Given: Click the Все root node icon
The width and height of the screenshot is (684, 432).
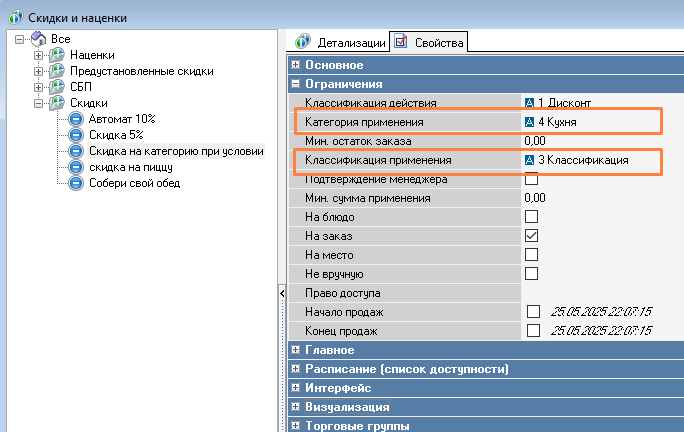Looking at the screenshot, I should click(38, 39).
